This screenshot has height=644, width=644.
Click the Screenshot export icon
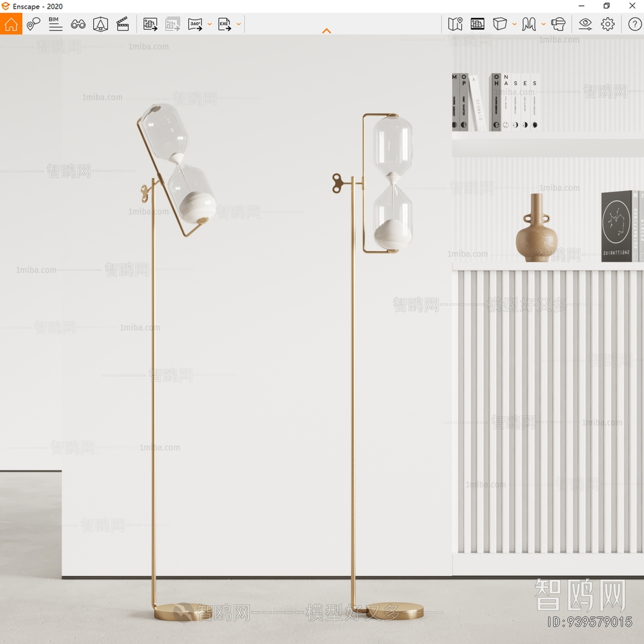(150, 24)
